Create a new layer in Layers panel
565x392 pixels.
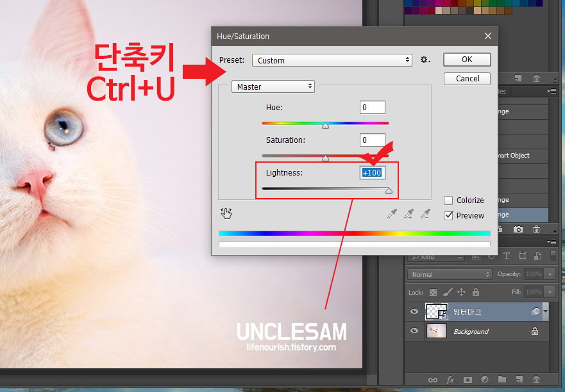[x=519, y=379]
